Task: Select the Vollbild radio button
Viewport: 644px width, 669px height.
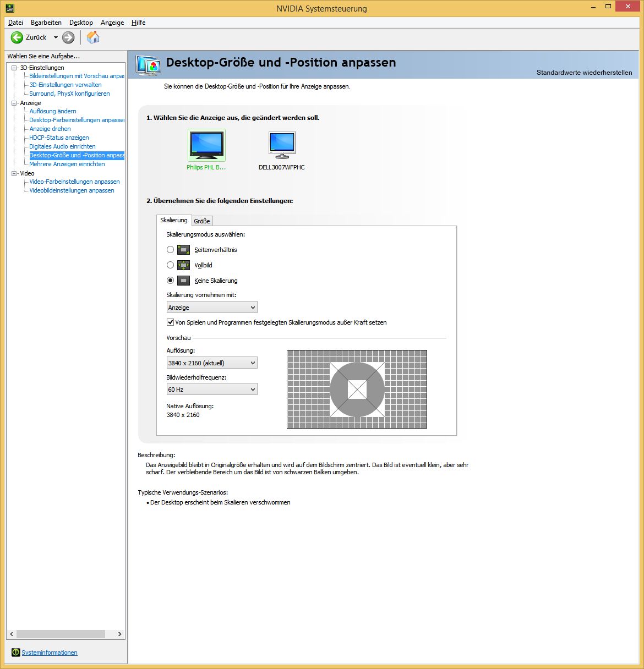Action: [x=170, y=265]
